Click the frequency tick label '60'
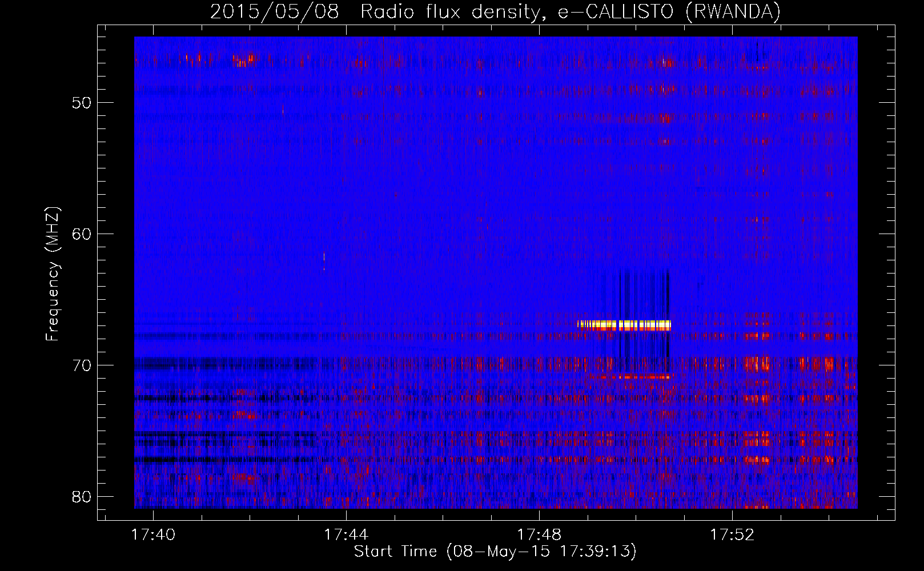924x571 pixels. pos(82,234)
